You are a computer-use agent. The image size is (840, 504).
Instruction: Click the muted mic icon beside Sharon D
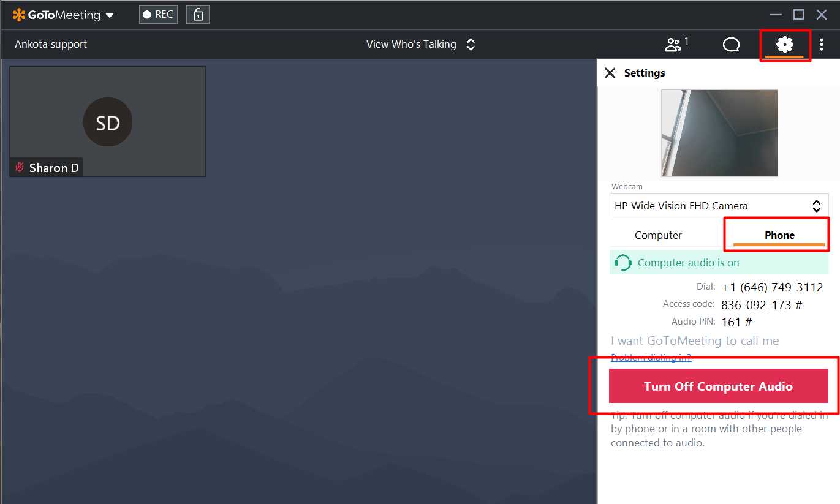[x=20, y=167]
